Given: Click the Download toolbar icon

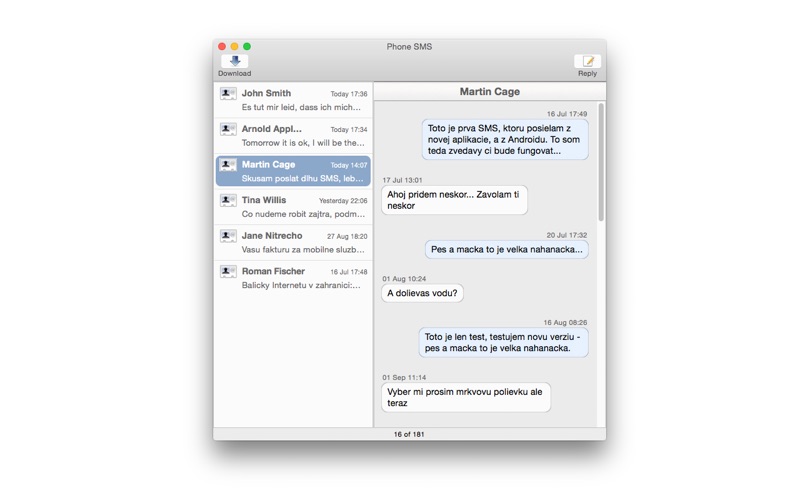Looking at the screenshot, I should (235, 61).
